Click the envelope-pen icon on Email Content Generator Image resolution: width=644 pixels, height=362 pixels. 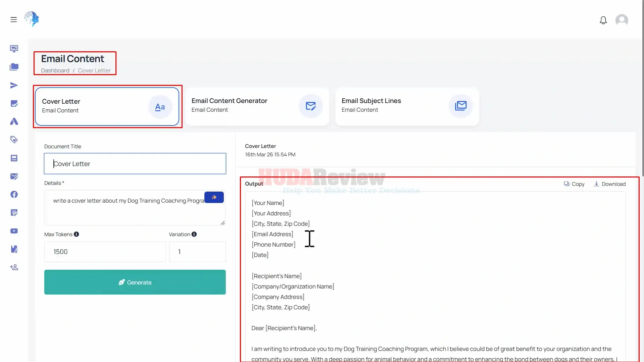click(310, 106)
